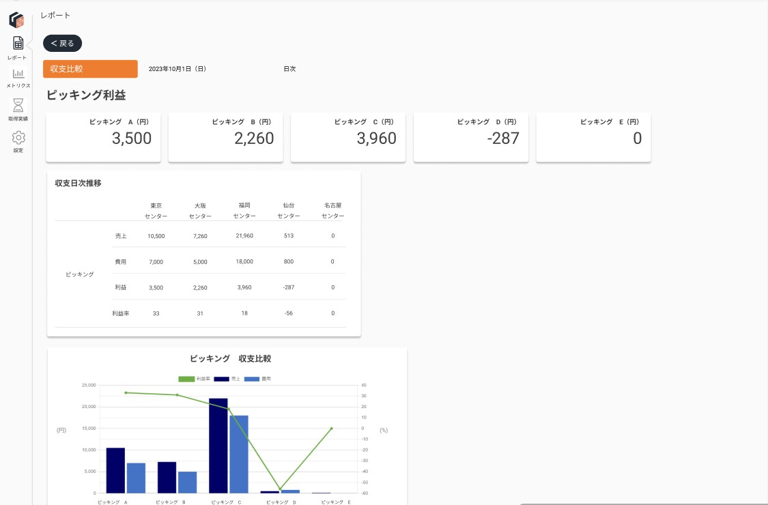The image size is (768, 505).
Task: Select the ピッキング E (円) card
Action: tap(594, 137)
